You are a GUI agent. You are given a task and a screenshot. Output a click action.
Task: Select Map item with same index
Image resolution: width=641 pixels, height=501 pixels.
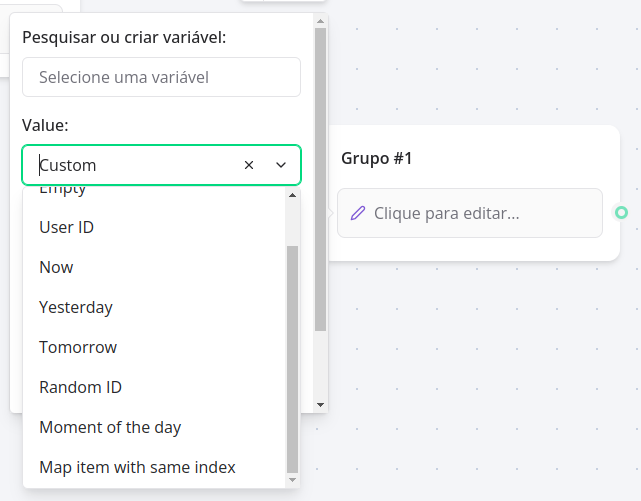pos(155,467)
